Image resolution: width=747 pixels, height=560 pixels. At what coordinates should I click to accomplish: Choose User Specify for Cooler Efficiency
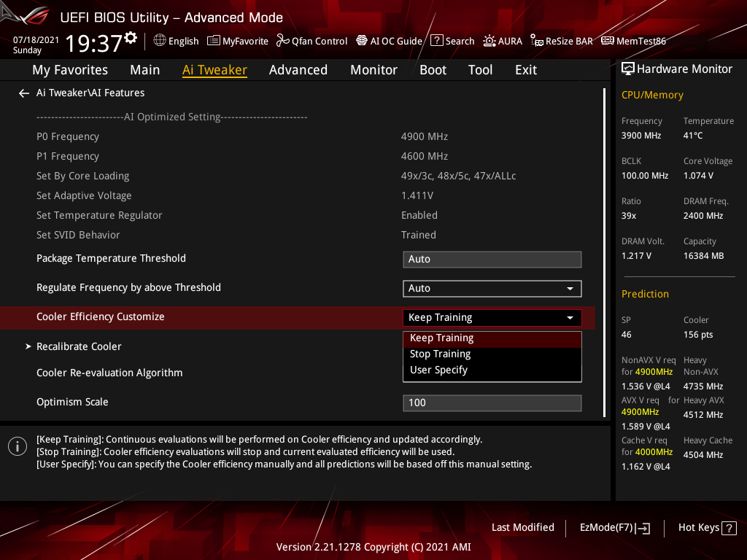(x=440, y=369)
